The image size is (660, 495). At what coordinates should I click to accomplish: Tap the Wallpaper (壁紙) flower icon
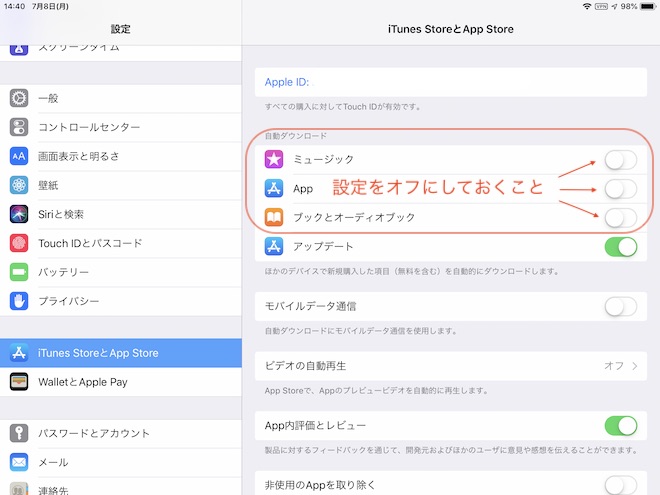19,185
